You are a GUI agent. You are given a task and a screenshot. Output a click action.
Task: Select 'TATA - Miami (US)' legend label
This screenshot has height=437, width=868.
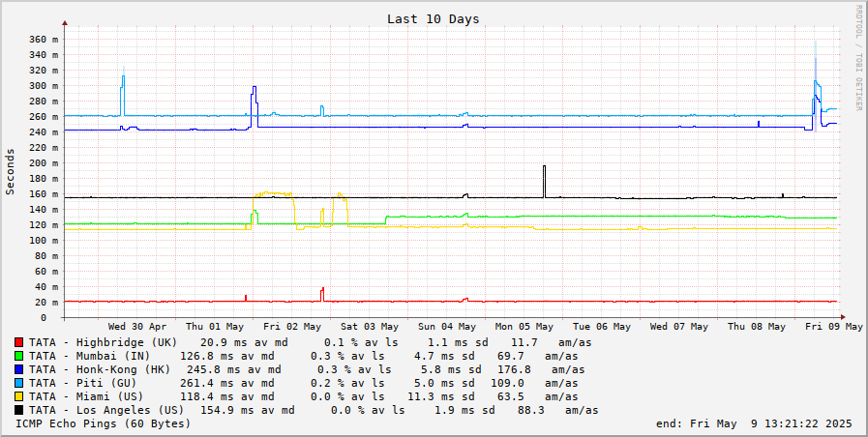[x=86, y=396]
